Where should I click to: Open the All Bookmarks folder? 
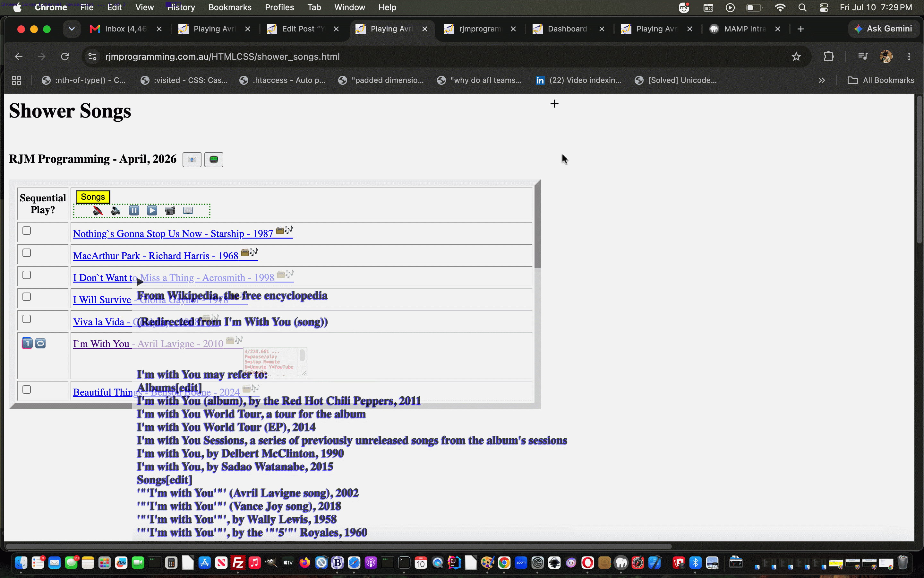pyautogui.click(x=880, y=80)
